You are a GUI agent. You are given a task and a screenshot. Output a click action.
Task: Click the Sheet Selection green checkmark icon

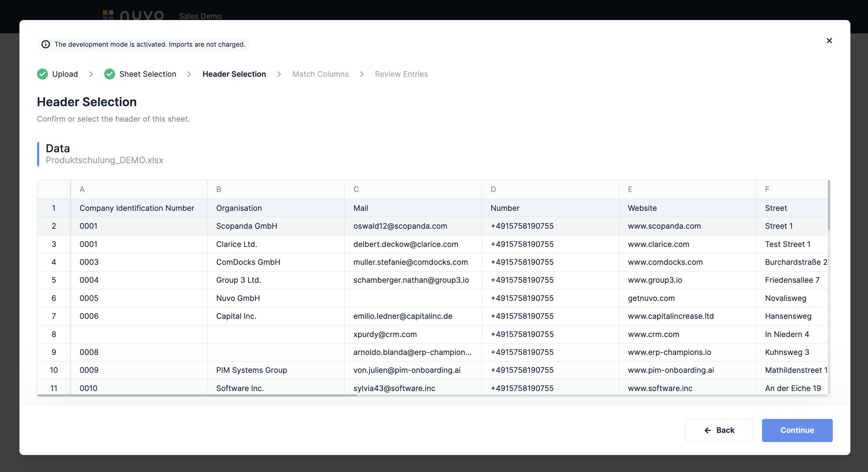(x=110, y=74)
